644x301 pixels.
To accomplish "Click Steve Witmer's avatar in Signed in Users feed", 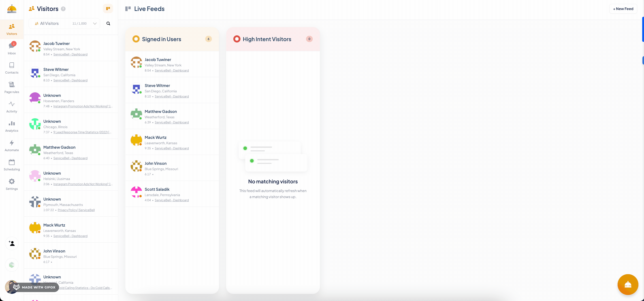I will pos(136,88).
